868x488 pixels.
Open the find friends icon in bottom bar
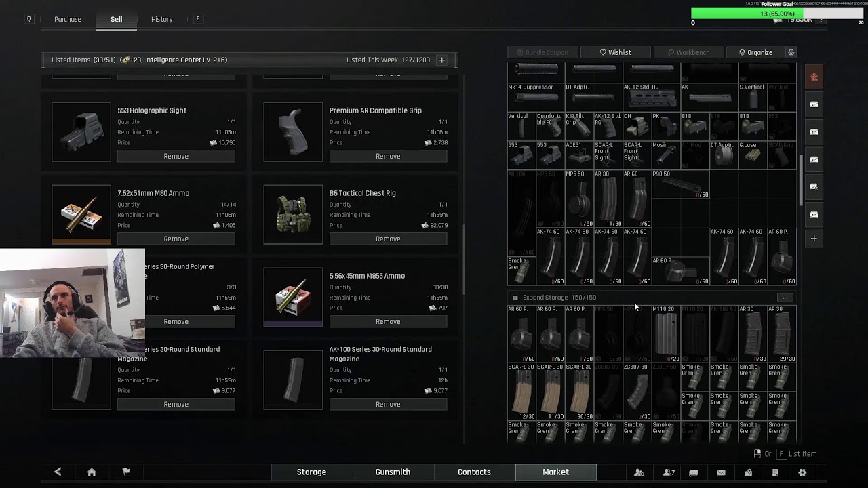click(639, 472)
